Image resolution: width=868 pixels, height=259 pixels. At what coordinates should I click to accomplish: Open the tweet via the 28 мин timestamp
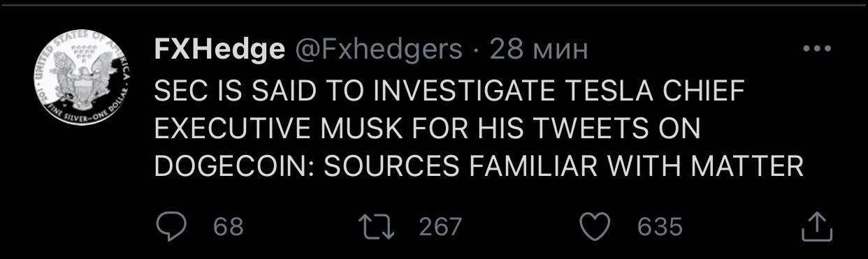point(539,50)
